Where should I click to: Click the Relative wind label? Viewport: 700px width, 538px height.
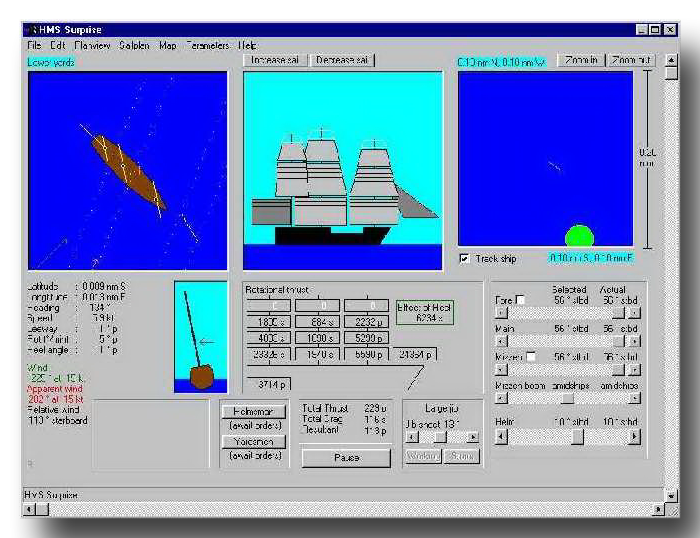point(53,409)
